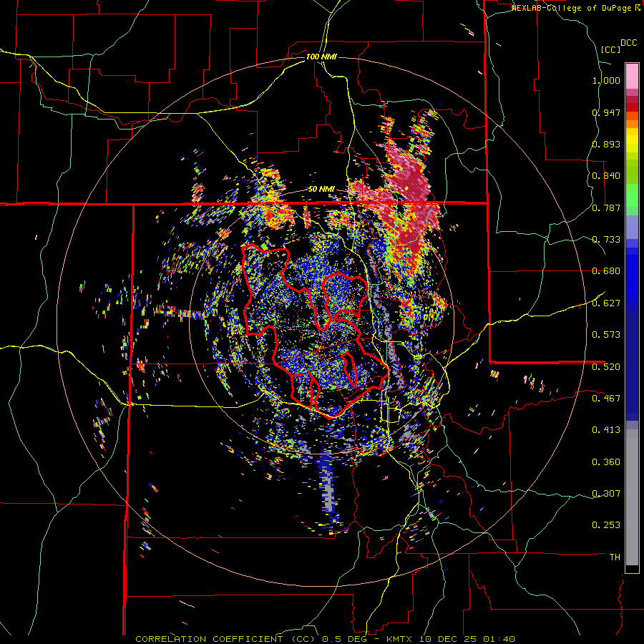Click the 0.413 scale value
The image size is (644, 644).
point(606,430)
